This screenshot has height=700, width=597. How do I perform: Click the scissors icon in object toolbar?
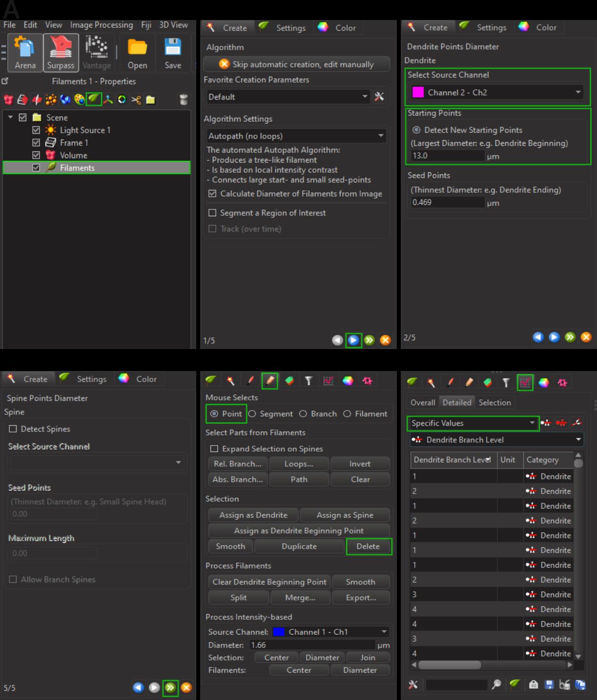click(x=136, y=100)
